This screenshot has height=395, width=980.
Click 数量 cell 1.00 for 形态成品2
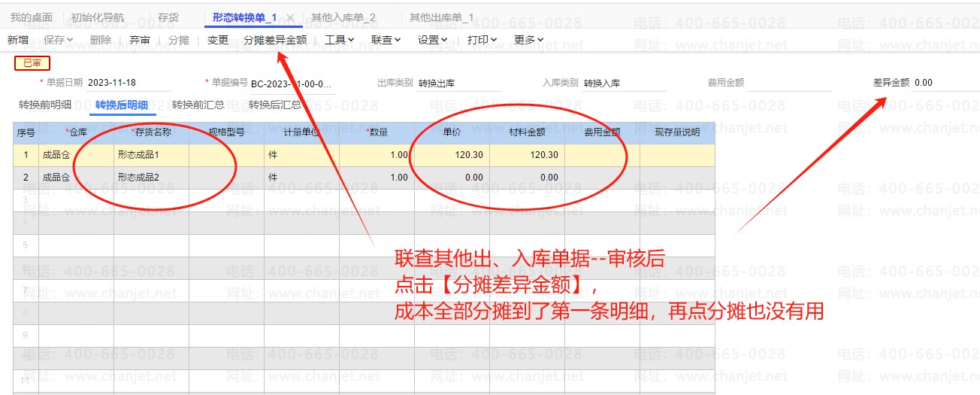(377, 178)
